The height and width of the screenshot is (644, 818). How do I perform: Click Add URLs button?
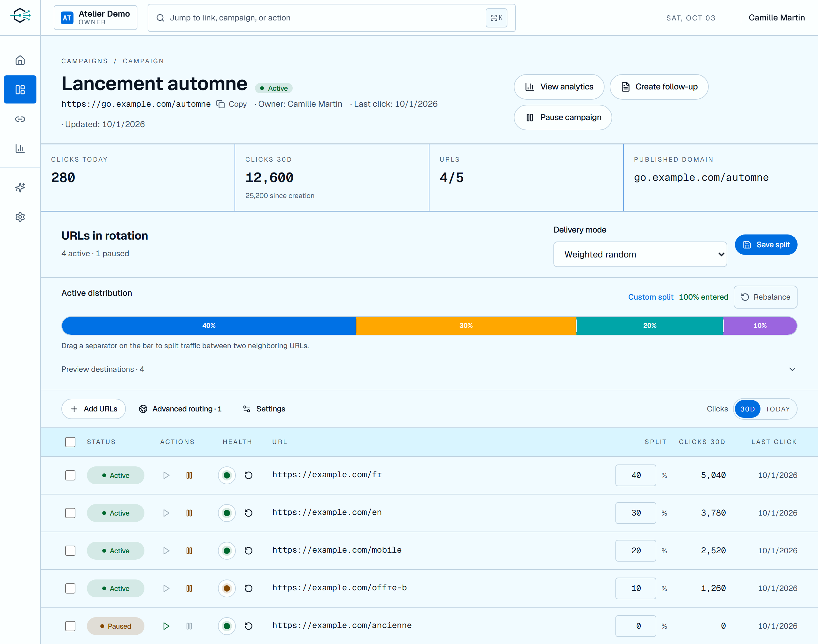point(94,409)
